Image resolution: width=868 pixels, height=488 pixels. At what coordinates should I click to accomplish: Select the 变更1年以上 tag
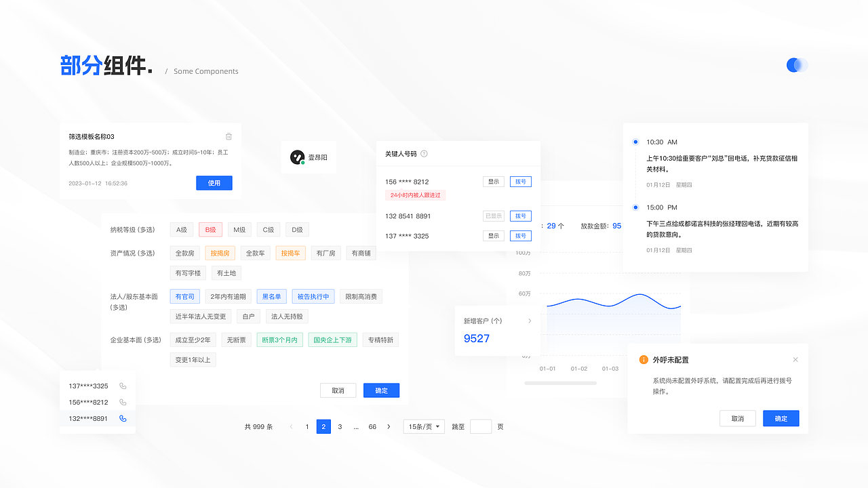(193, 360)
